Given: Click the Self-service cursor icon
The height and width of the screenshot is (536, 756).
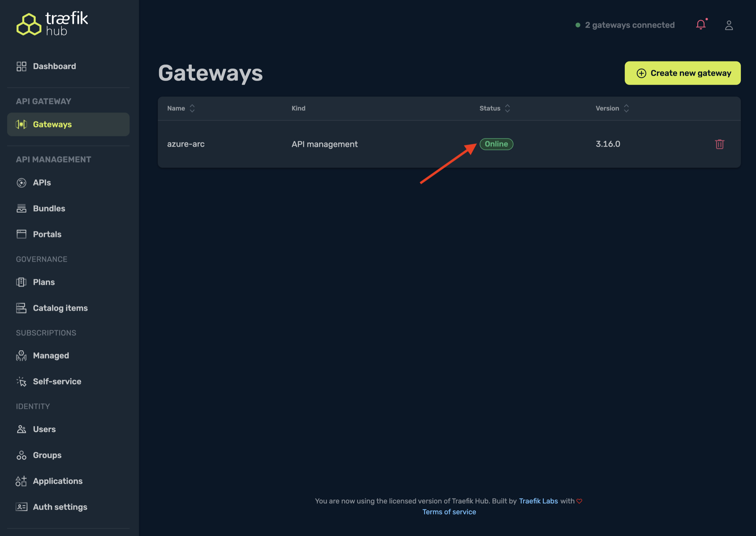Looking at the screenshot, I should [21, 381].
